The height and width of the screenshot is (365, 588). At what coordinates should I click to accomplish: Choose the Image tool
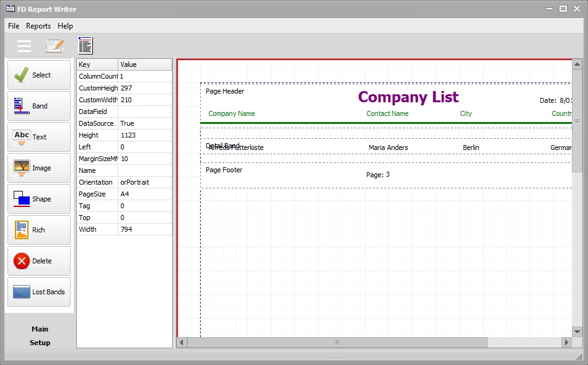point(39,168)
